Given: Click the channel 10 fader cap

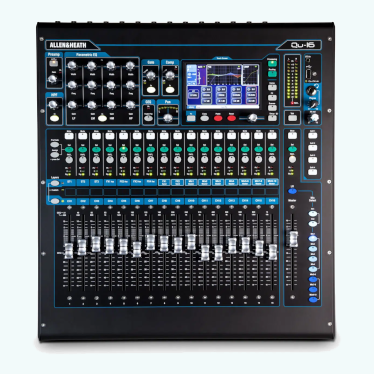Looking at the screenshot, I should click(191, 242).
